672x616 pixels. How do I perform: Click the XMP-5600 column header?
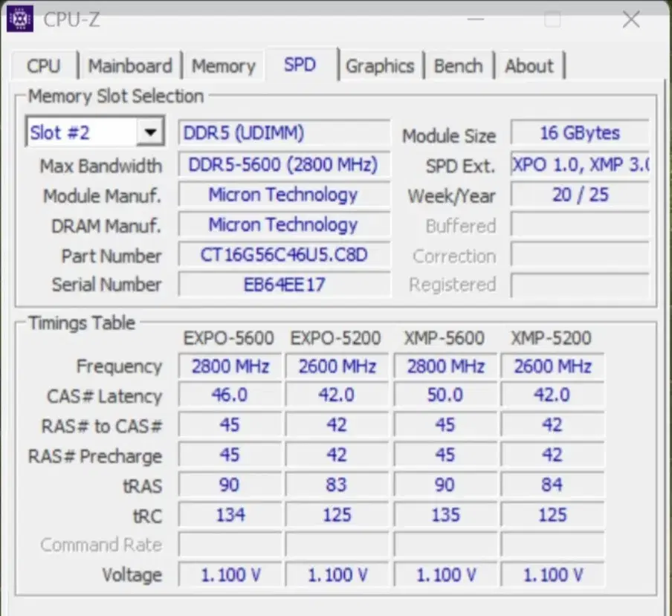[445, 338]
